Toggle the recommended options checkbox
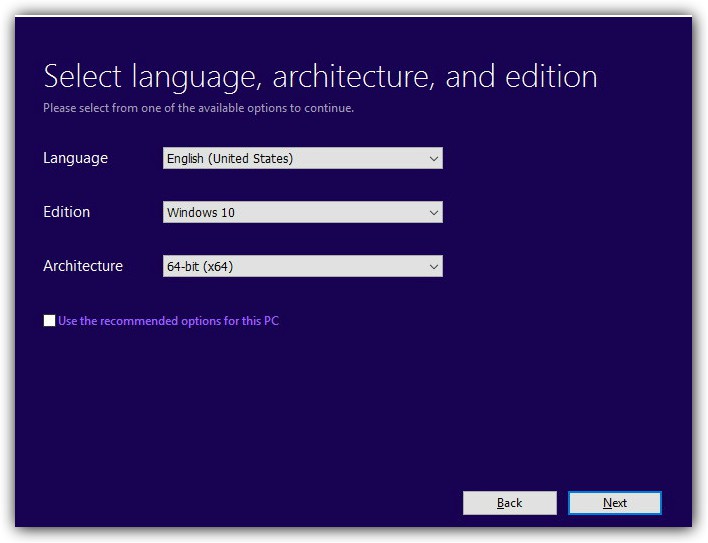 tap(50, 321)
